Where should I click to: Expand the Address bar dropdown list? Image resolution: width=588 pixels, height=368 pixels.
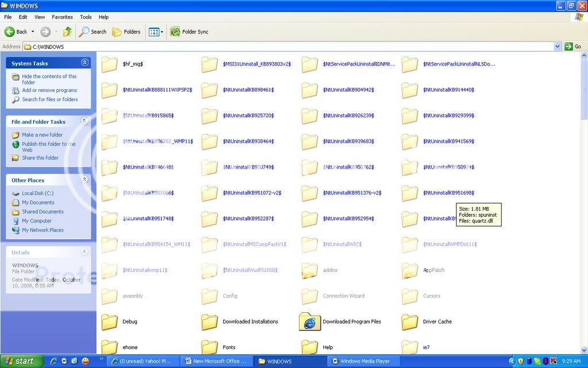[557, 47]
